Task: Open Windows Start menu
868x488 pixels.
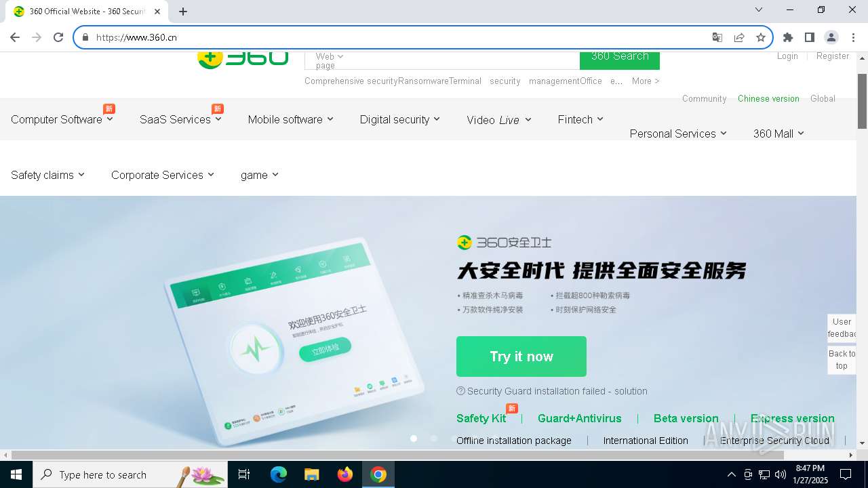Action: click(x=16, y=474)
